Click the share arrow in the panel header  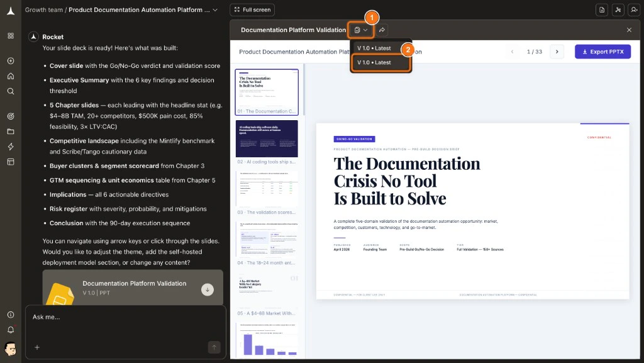(382, 30)
